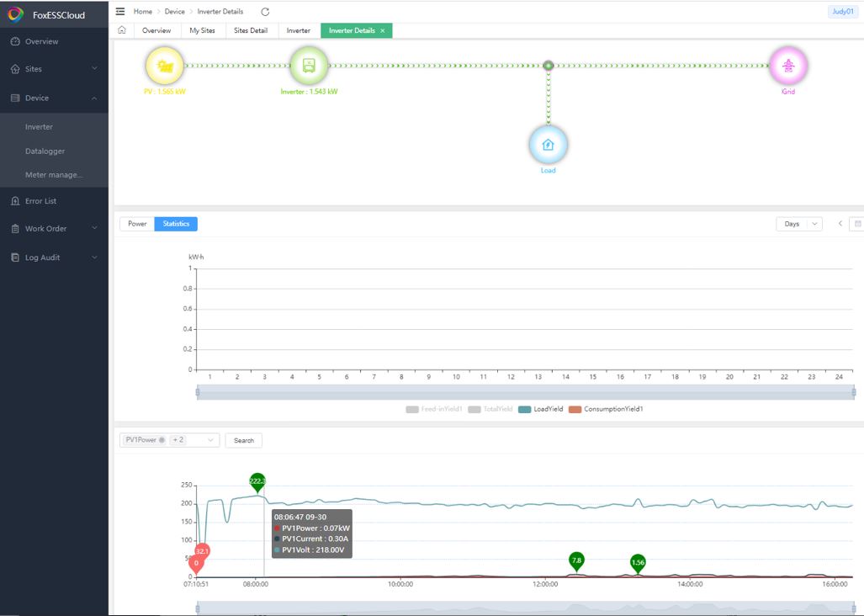Click the Search button
The width and height of the screenshot is (864, 616).
point(244,440)
